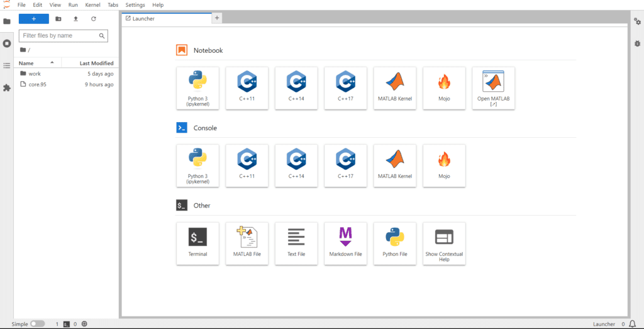Screen dimensions: 644x329
Task: Launch MATLAB Kernel notebook
Action: pyautogui.click(x=395, y=88)
